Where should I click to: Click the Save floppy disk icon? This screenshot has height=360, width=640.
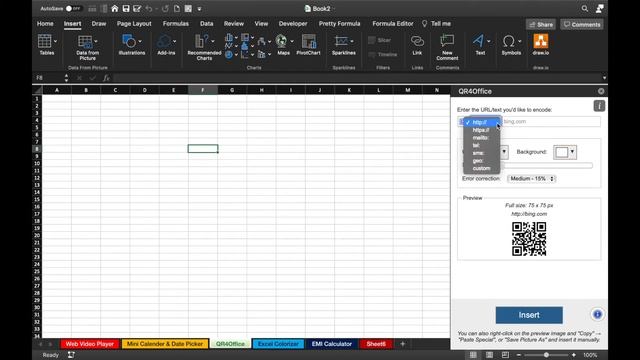pos(126,9)
